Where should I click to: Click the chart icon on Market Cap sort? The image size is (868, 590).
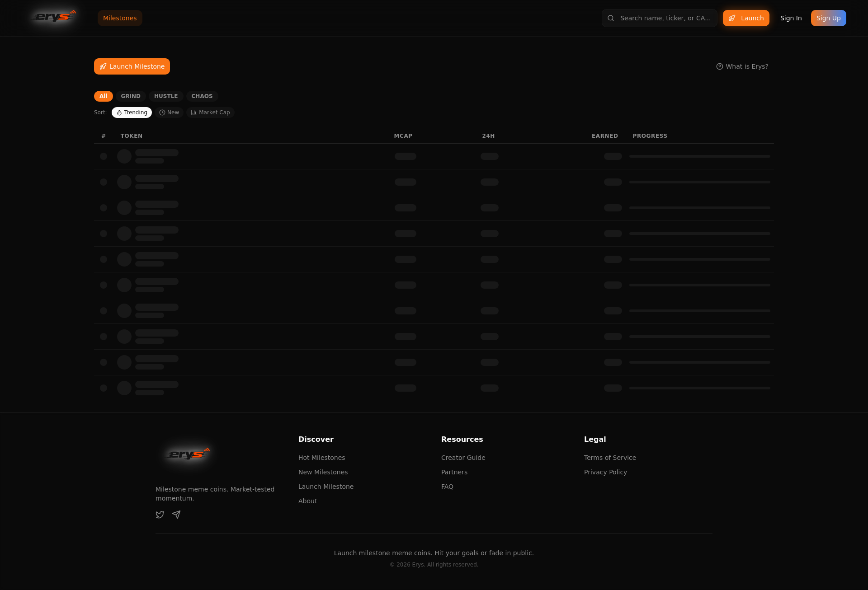coord(194,112)
